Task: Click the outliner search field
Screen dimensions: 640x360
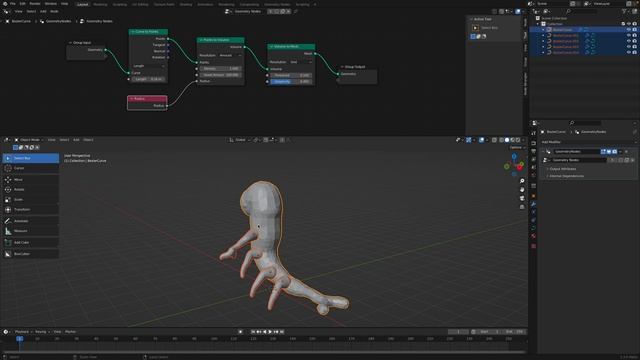Action: (x=582, y=11)
